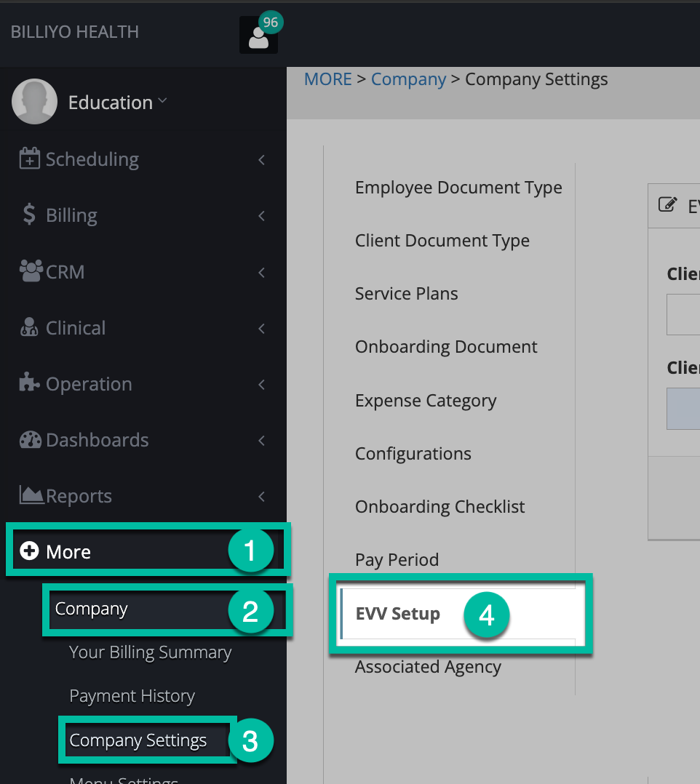Click the user notifications icon with badge 96
This screenshot has width=700, height=784.
258,35
